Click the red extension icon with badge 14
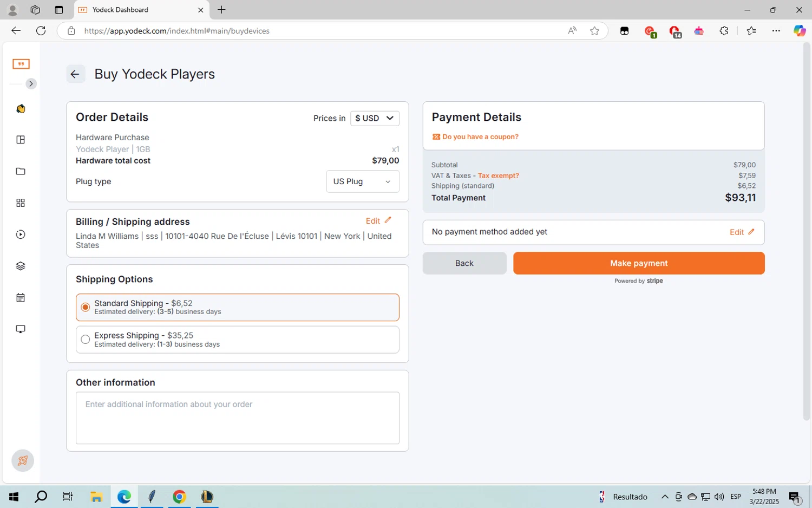This screenshot has height=508, width=812. click(675, 31)
